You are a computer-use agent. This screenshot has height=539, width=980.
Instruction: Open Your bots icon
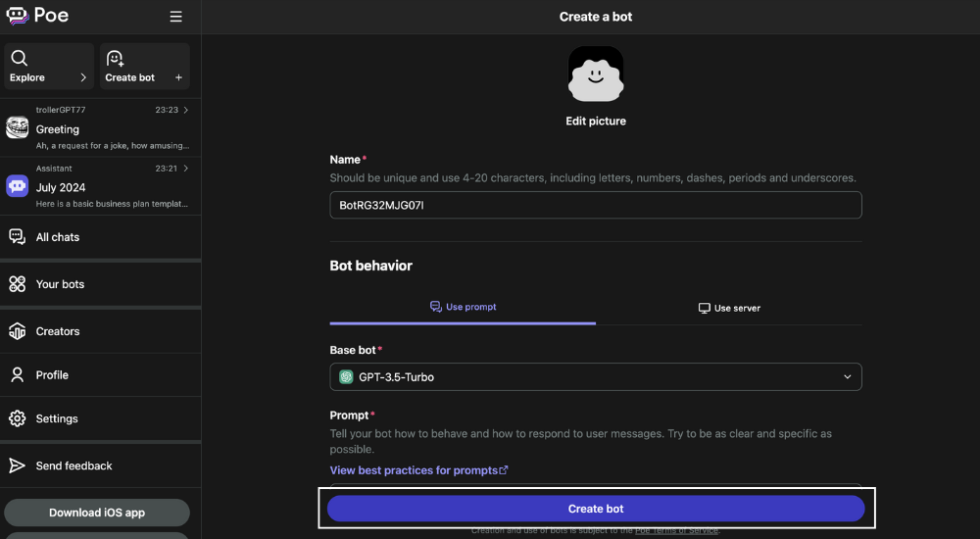(18, 284)
